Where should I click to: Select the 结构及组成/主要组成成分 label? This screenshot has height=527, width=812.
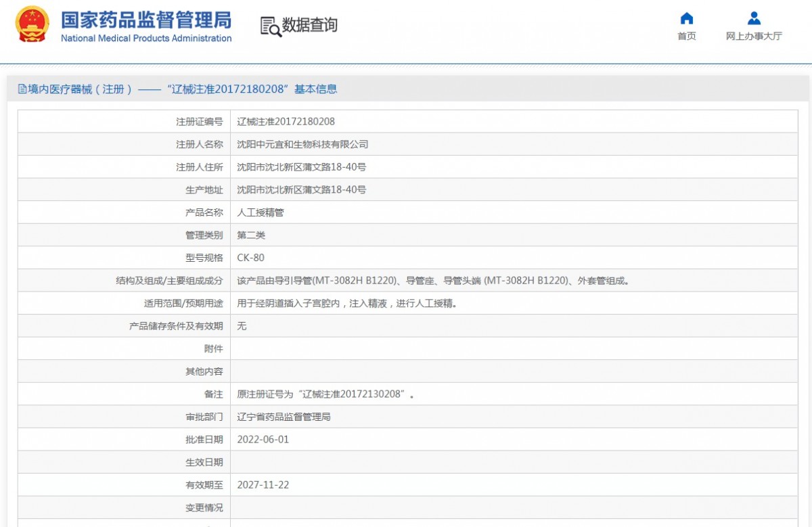point(169,281)
